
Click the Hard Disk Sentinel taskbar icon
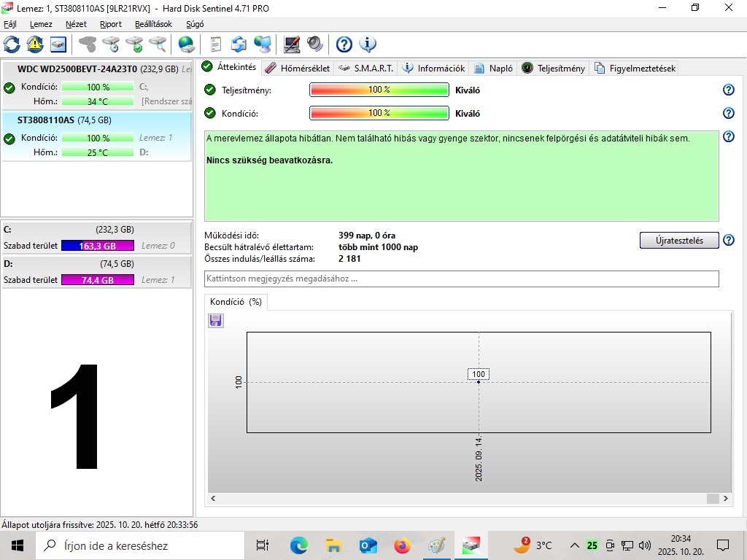471,545
